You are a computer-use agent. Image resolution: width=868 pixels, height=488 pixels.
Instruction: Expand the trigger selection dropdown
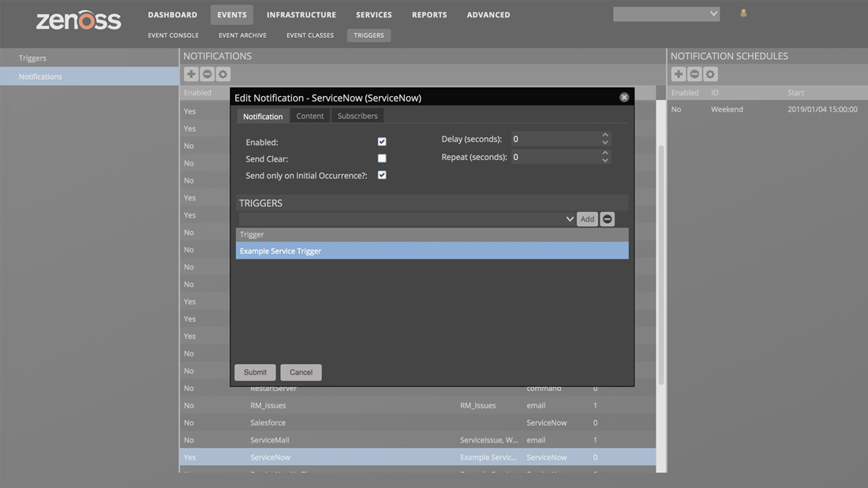pyautogui.click(x=570, y=219)
